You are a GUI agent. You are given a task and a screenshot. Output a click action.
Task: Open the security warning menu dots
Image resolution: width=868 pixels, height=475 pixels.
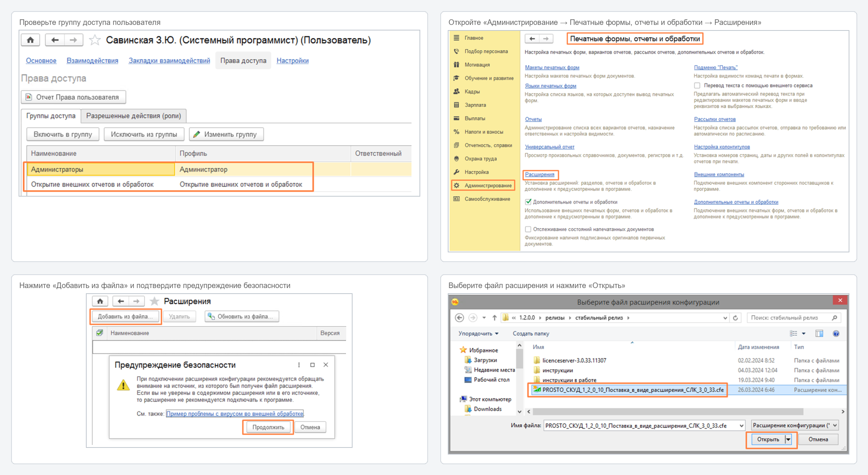tap(299, 365)
